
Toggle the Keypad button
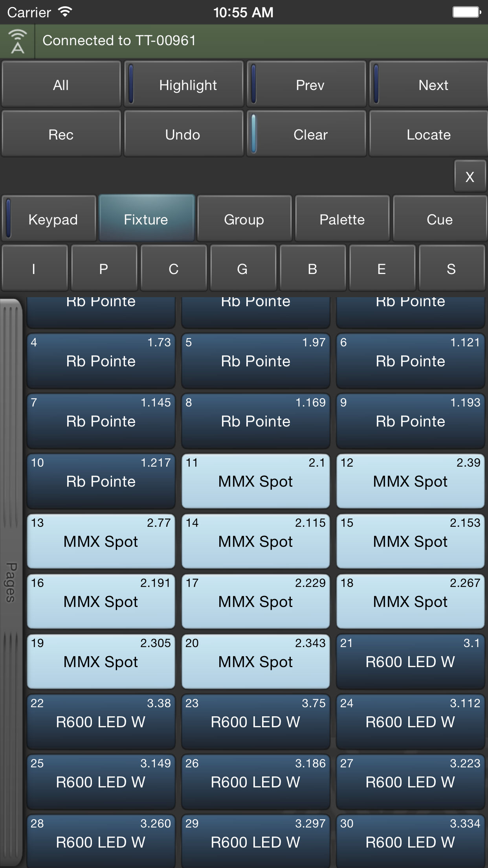[49, 219]
